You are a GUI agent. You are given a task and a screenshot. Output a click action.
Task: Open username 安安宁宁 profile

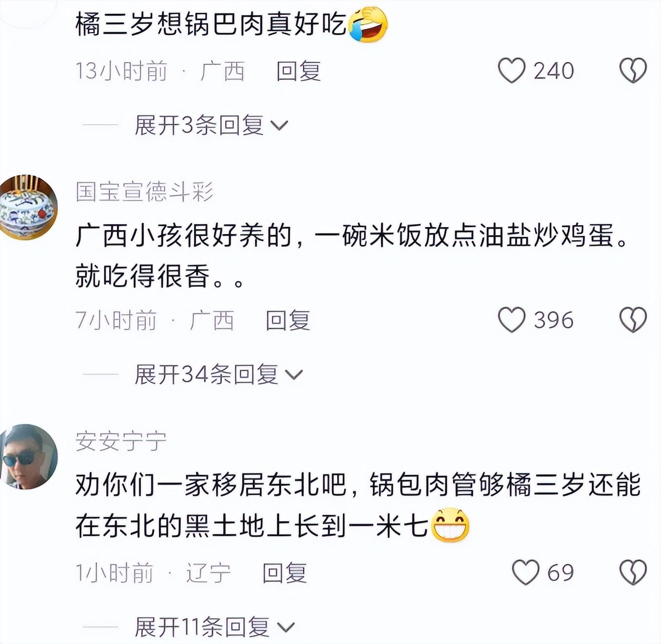coord(121,441)
